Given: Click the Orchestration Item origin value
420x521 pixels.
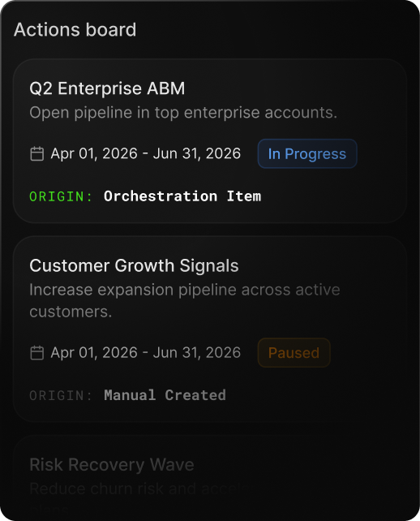Looking at the screenshot, I should (x=182, y=196).
